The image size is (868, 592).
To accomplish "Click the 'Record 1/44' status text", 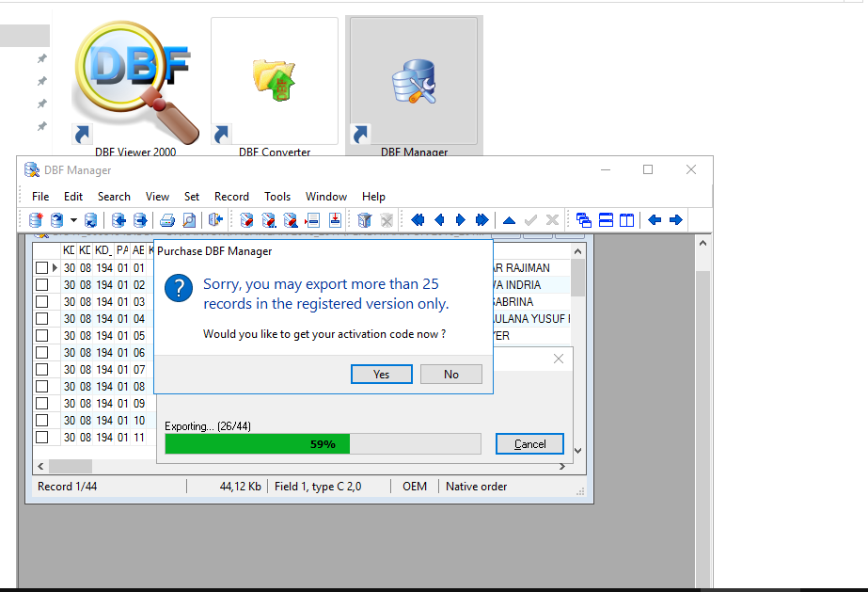I will click(x=67, y=487).
